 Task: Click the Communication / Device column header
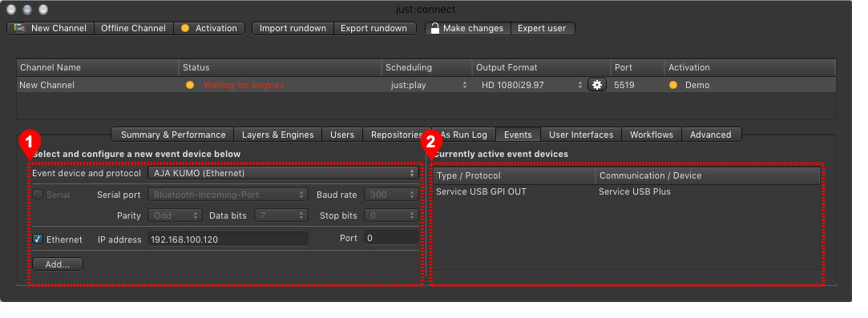pos(708,176)
